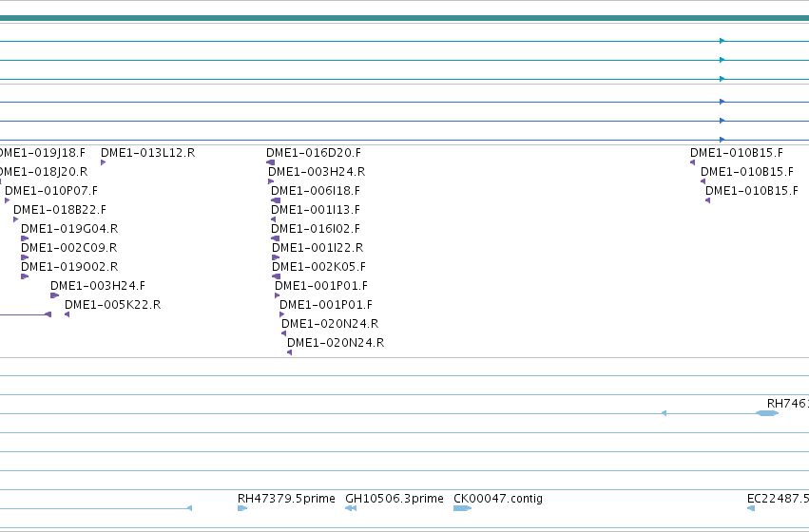Click the light-blue block under CK00047.contig
The height and width of the screenshot is (532, 809).
coord(462,508)
